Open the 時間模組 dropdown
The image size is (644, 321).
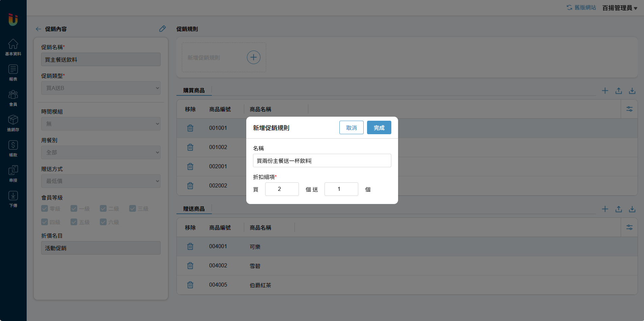101,124
